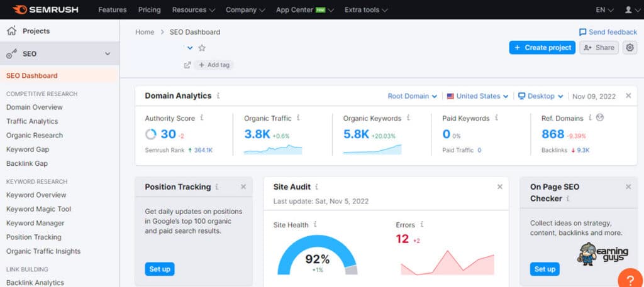Screen dimensions: 644x287
Task: Click Send feedback link
Action: [608, 32]
